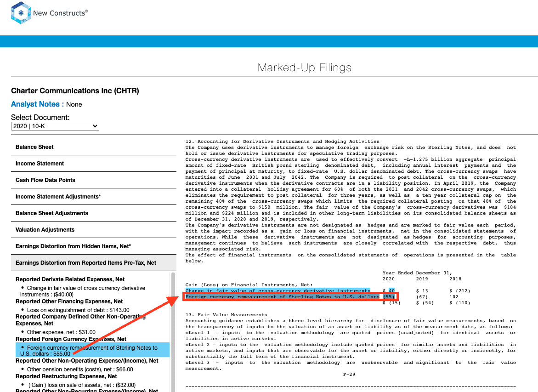Expand the Balance Sheet section

[x=94, y=147]
